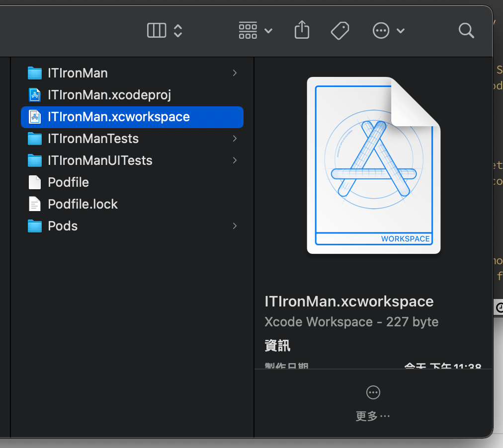Screen dimensions: 503x448
Task: Click the 資訊 section heading
Action: click(277, 346)
